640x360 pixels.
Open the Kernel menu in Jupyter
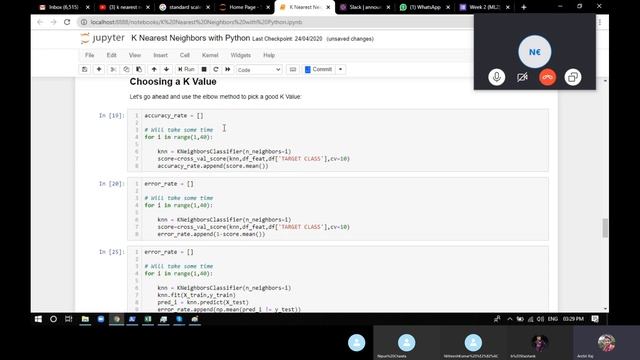click(210, 55)
